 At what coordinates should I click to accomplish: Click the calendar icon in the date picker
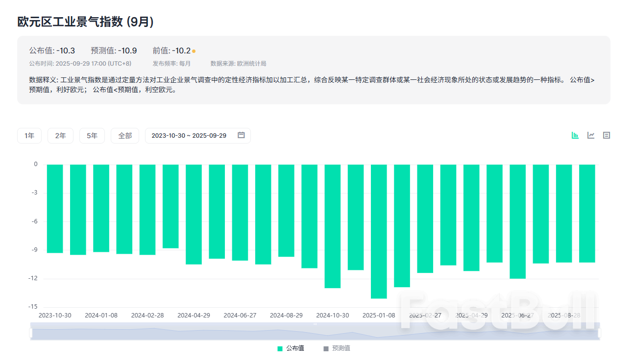(241, 135)
